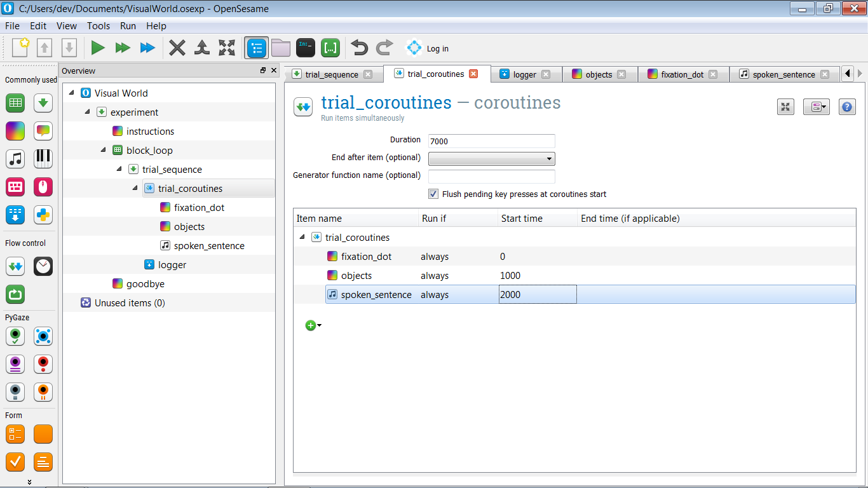Open the variable inspector bracket icon
Viewport: 868px width, 488px height.
(330, 48)
